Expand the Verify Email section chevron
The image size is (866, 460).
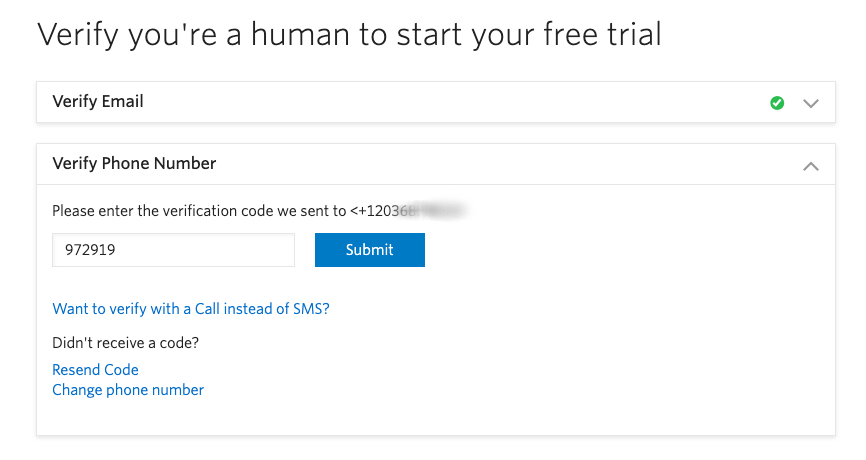(x=811, y=102)
